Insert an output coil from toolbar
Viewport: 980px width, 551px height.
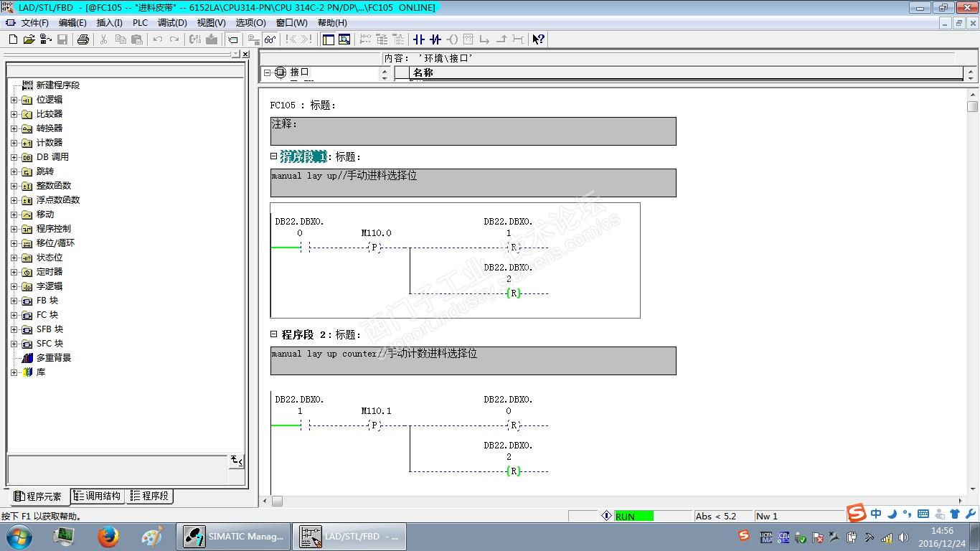tap(452, 39)
